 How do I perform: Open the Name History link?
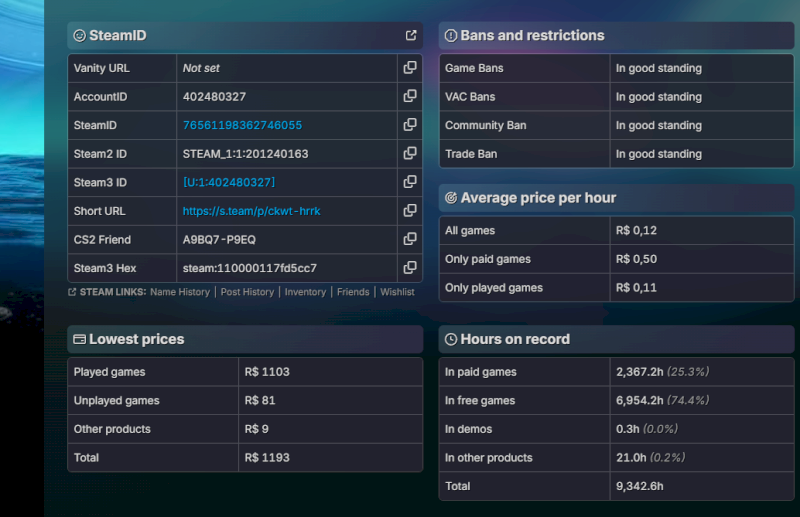(180, 292)
